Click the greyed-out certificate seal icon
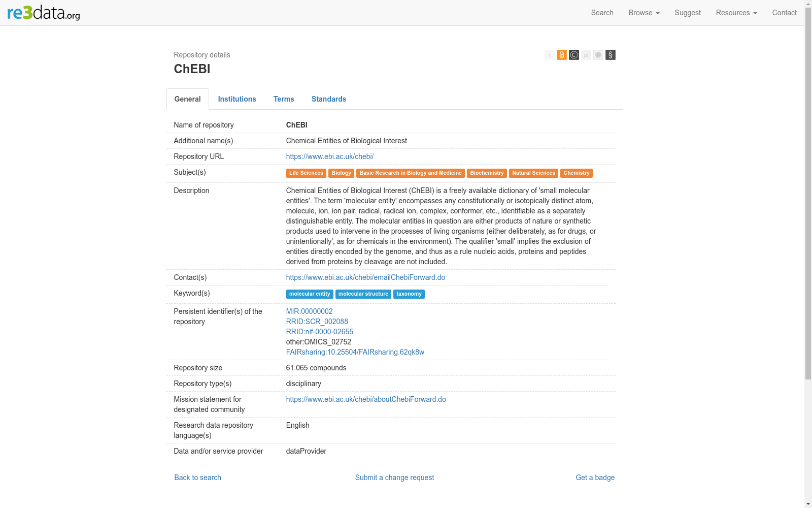 pyautogui.click(x=598, y=55)
